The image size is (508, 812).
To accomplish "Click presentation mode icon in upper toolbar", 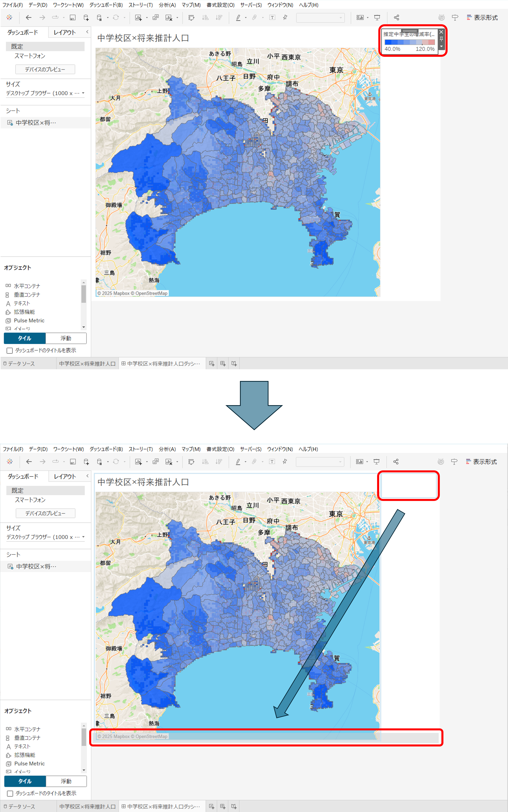I will pyautogui.click(x=377, y=17).
